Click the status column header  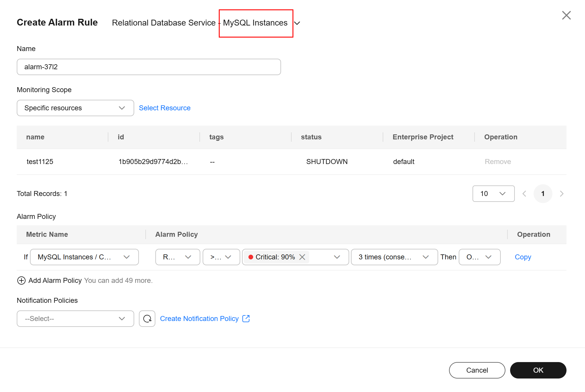pos(311,137)
